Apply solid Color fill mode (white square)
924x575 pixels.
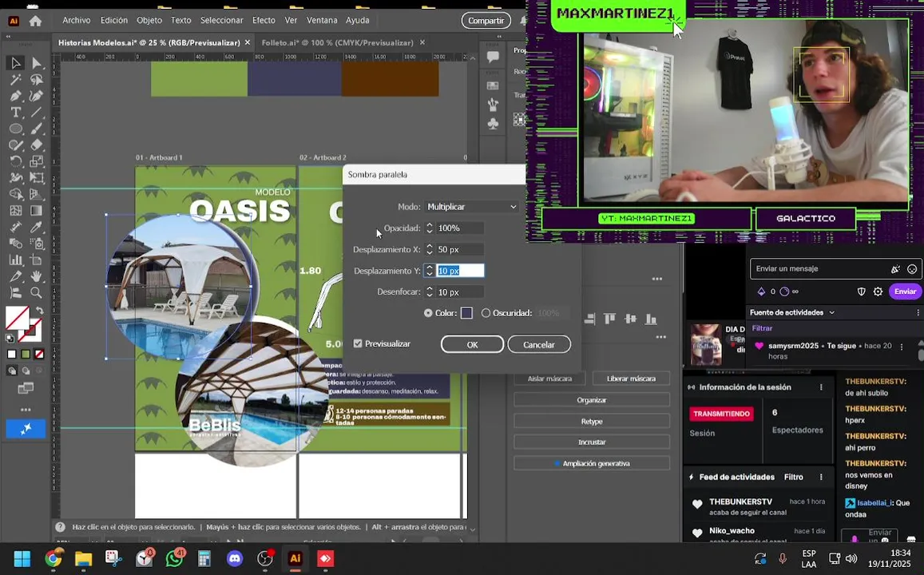click(12, 354)
